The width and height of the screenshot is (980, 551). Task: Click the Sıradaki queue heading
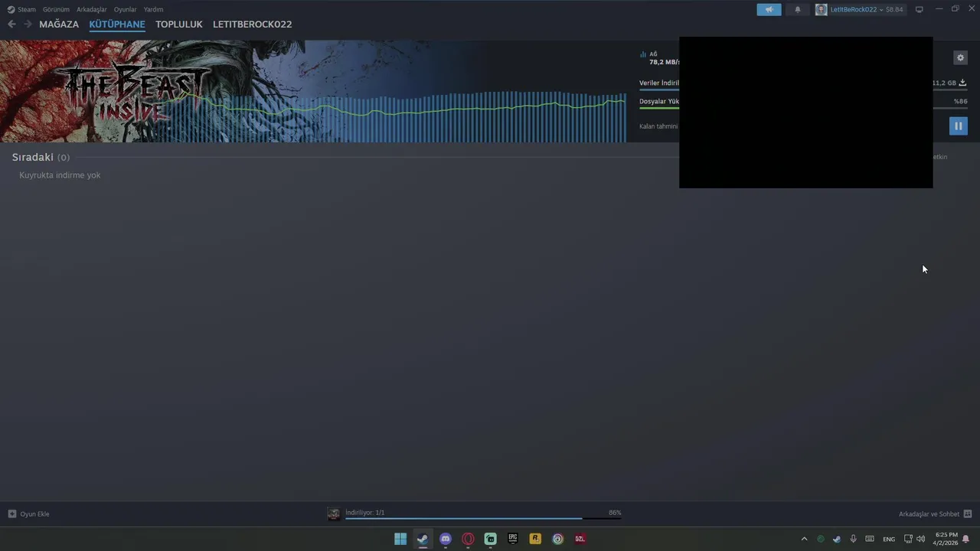(33, 157)
